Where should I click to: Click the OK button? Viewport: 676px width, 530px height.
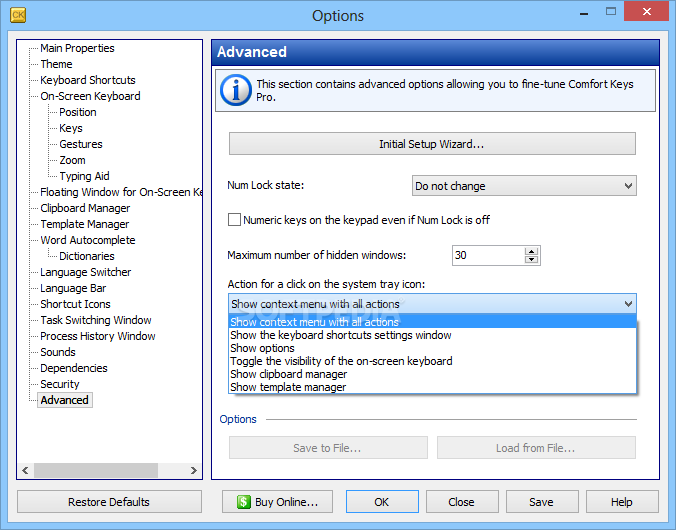(x=382, y=502)
